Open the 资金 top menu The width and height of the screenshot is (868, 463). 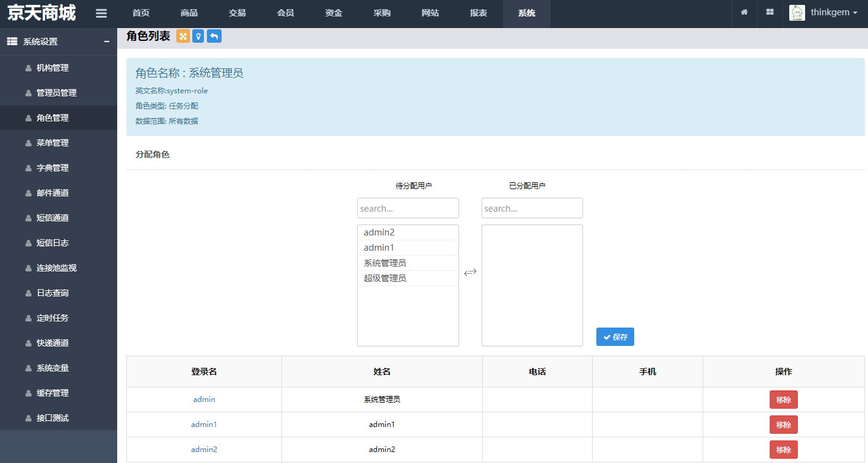coord(334,13)
